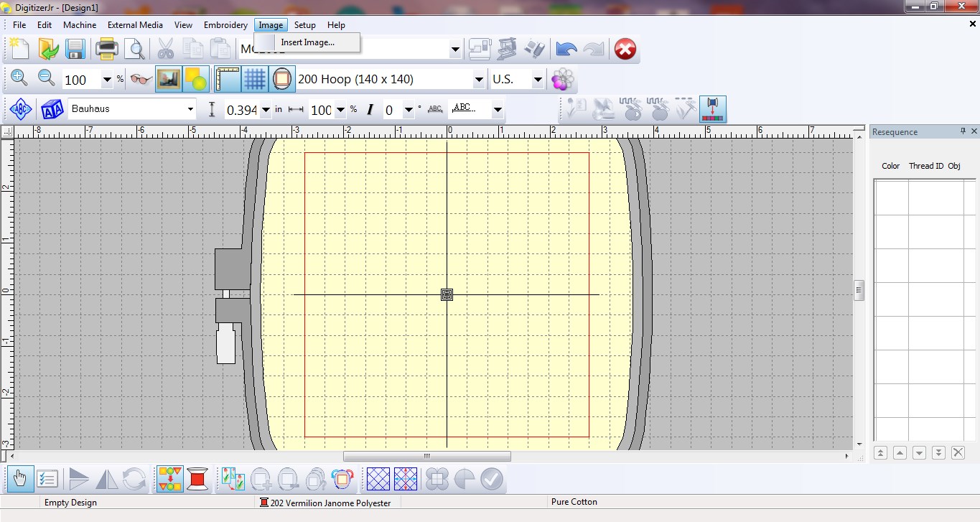Toggle the highlighted stitch travel button
980x522 pixels.
click(x=713, y=109)
